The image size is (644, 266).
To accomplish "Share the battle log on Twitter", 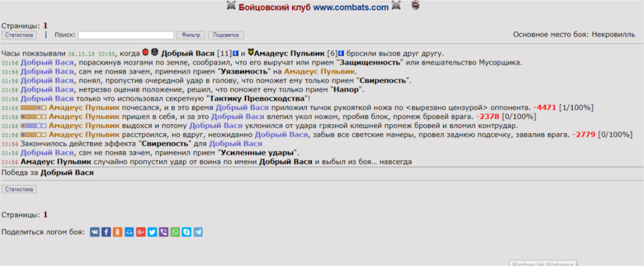I will 152,232.
